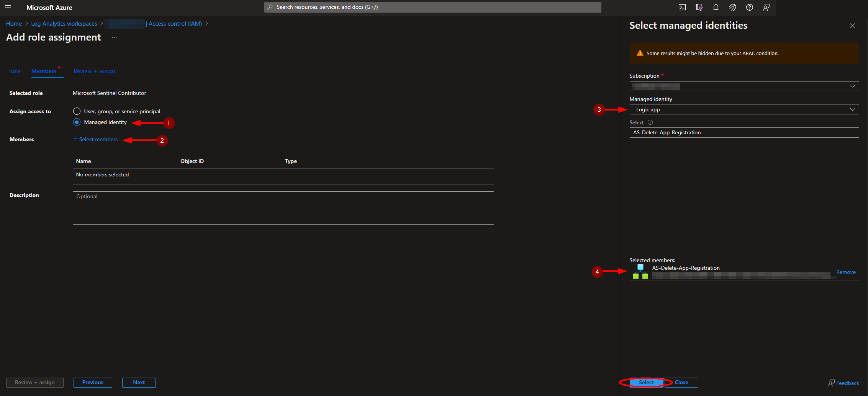Click the info icon next to Select
This screenshot has width=868, height=396.
pos(650,122)
